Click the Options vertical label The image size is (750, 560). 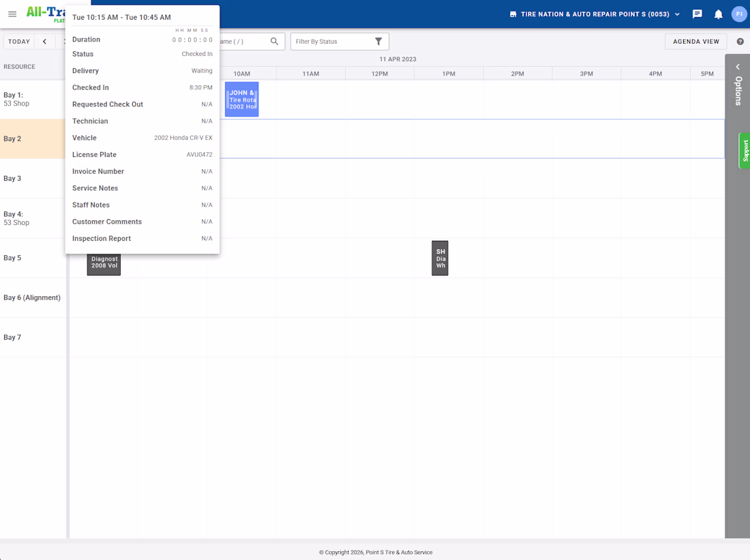pos(738,91)
